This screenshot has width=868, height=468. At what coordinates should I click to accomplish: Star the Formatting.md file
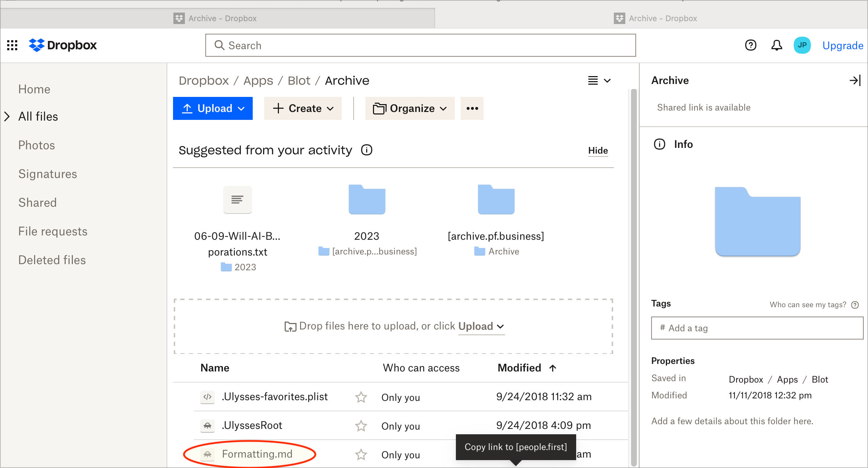(361, 454)
